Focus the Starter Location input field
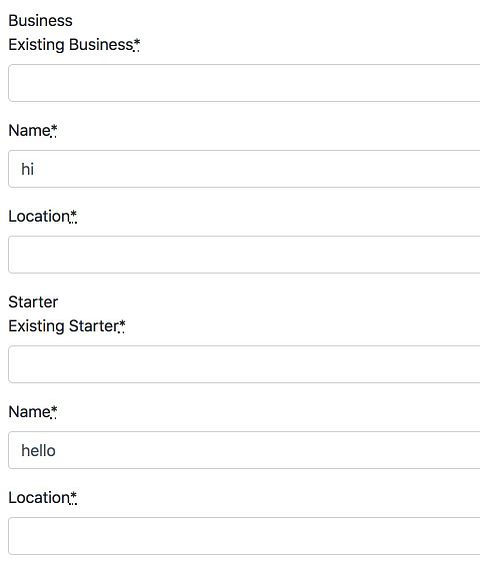 tap(244, 536)
